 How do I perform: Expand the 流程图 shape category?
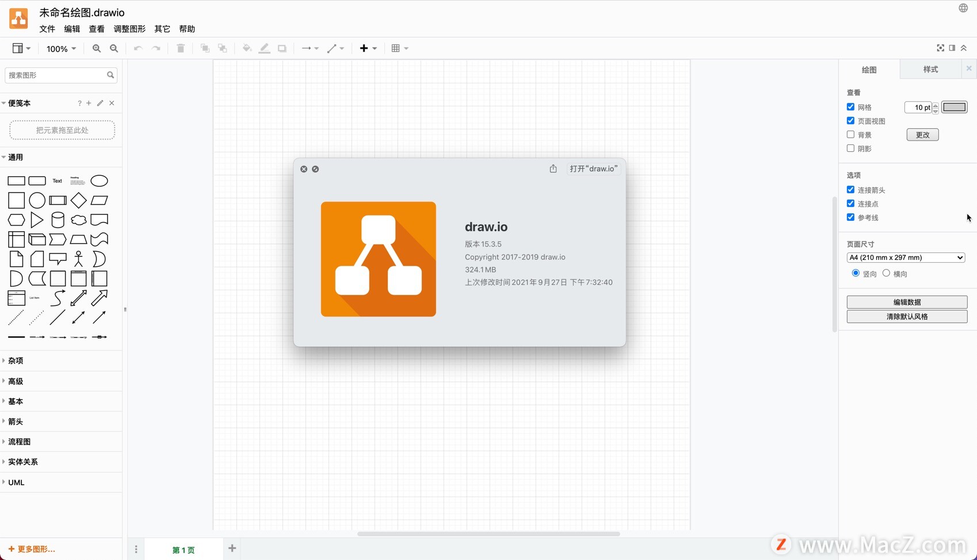60,442
